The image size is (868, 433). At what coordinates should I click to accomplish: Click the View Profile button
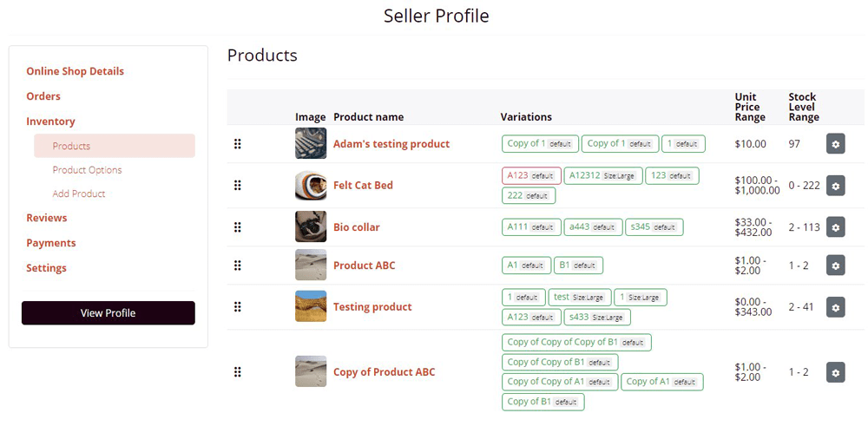[x=108, y=313]
